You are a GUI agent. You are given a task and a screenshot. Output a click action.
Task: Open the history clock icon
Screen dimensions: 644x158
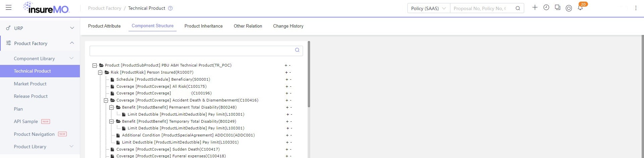coord(546,7)
